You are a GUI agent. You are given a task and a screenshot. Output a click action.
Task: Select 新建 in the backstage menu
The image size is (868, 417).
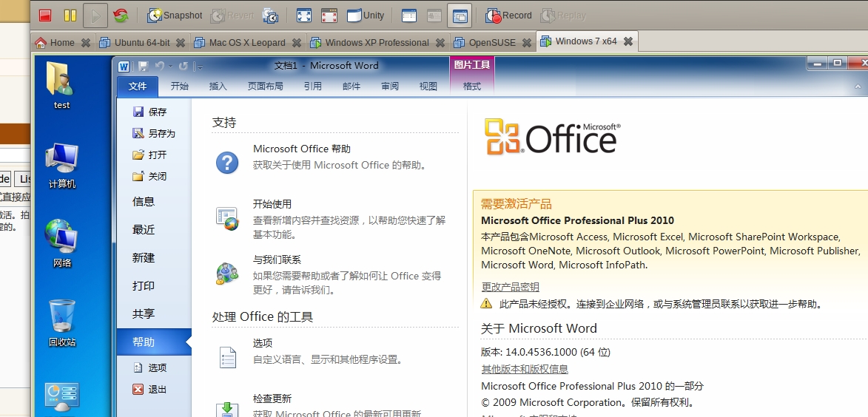(x=144, y=258)
